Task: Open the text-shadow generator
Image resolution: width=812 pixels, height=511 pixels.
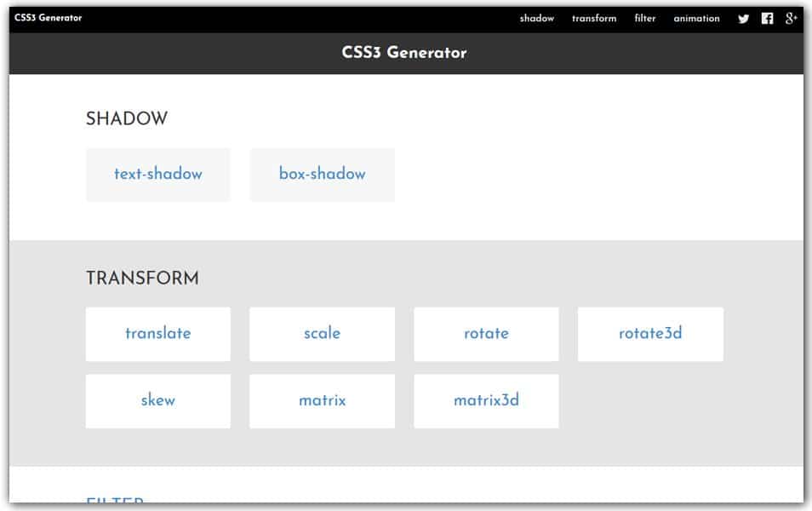Action: [157, 174]
